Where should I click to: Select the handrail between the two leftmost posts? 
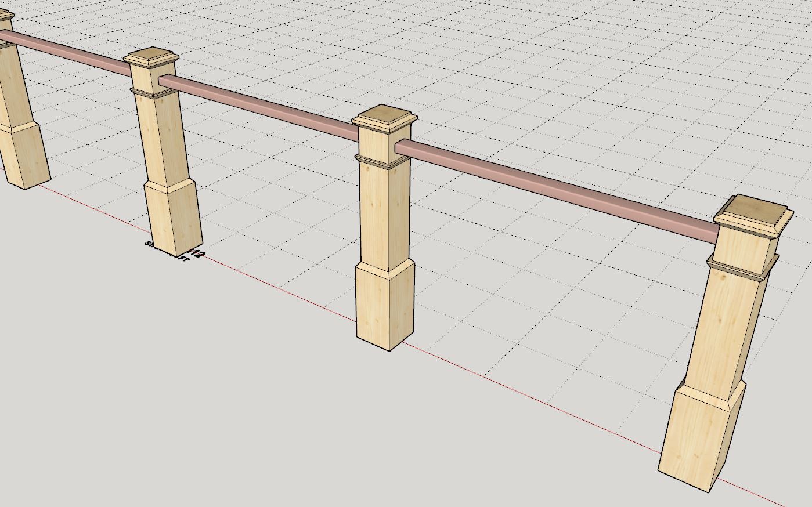coord(66,53)
